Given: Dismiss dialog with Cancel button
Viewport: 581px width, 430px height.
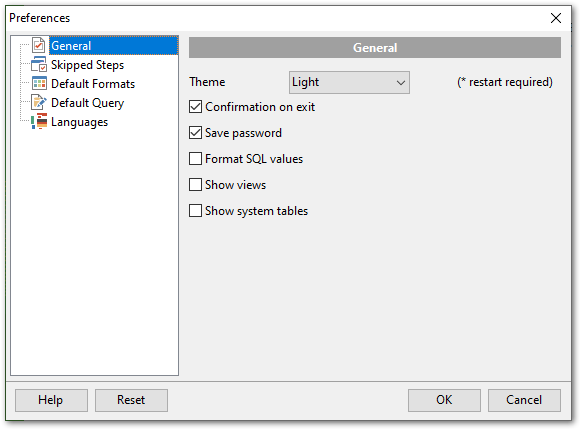Looking at the screenshot, I should tap(524, 400).
